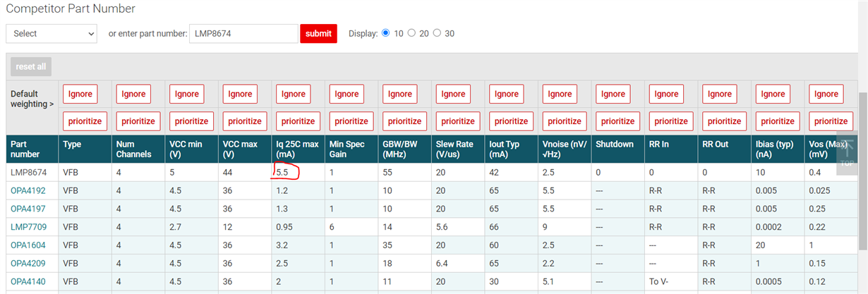Click the Iq 25C max (mA) header
Screen dimensions: 868x294
tap(297, 149)
